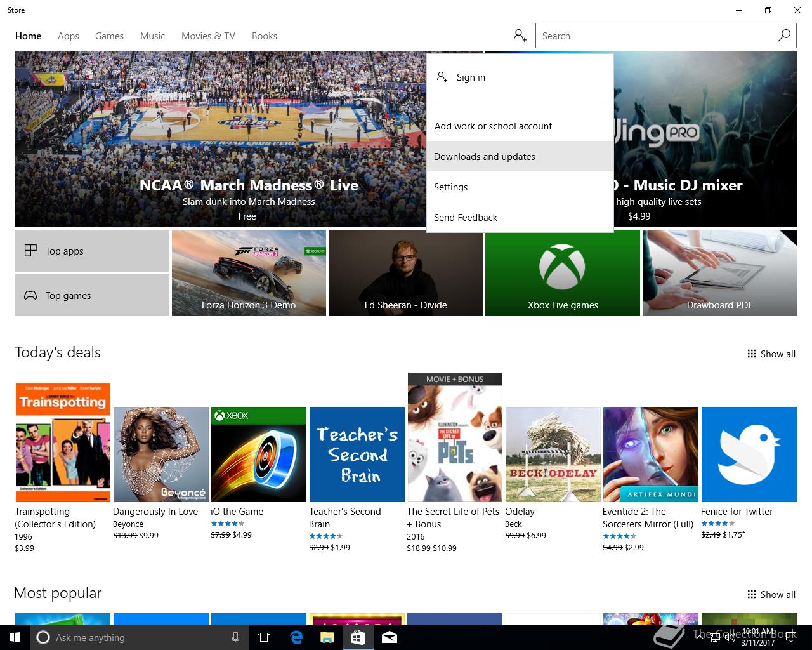Image resolution: width=812 pixels, height=650 pixels.
Task: Open Fenice for Twitter app tile
Action: 749,454
